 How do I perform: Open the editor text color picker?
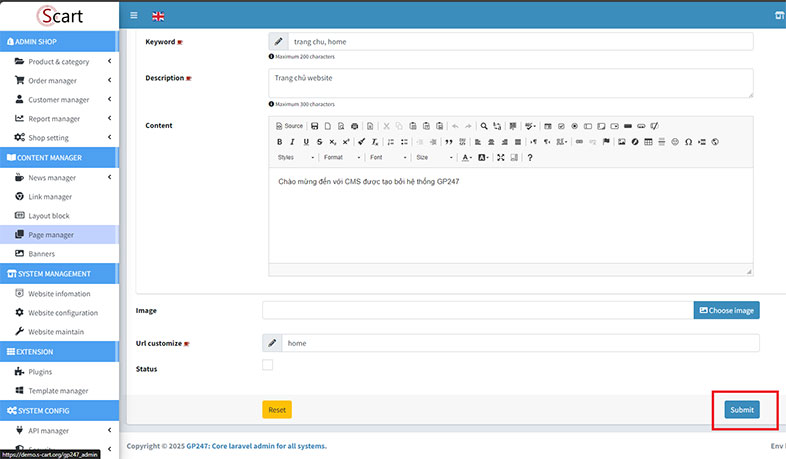467,158
